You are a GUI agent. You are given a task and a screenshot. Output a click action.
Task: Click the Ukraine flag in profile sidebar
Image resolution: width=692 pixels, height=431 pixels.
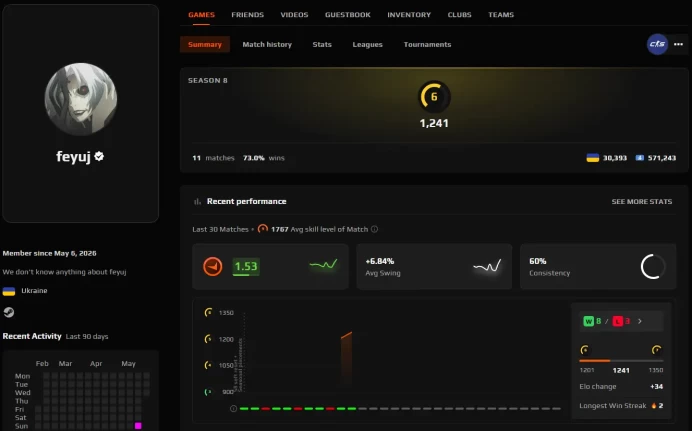point(9,291)
